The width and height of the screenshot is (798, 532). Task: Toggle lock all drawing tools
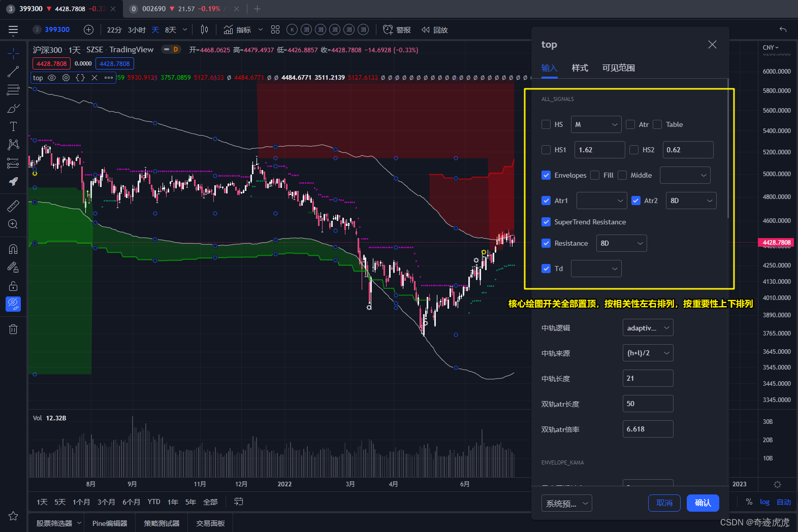coord(13,286)
